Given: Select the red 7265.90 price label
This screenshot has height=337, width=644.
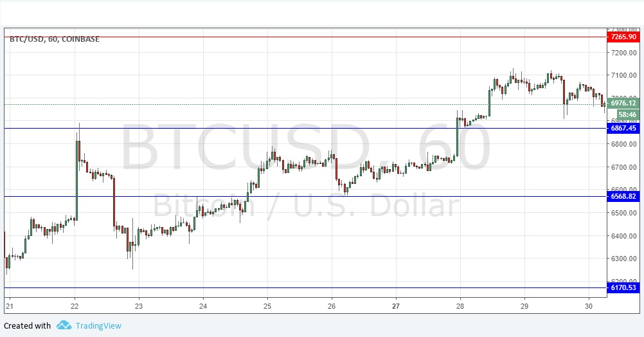Looking at the screenshot, I should (623, 37).
